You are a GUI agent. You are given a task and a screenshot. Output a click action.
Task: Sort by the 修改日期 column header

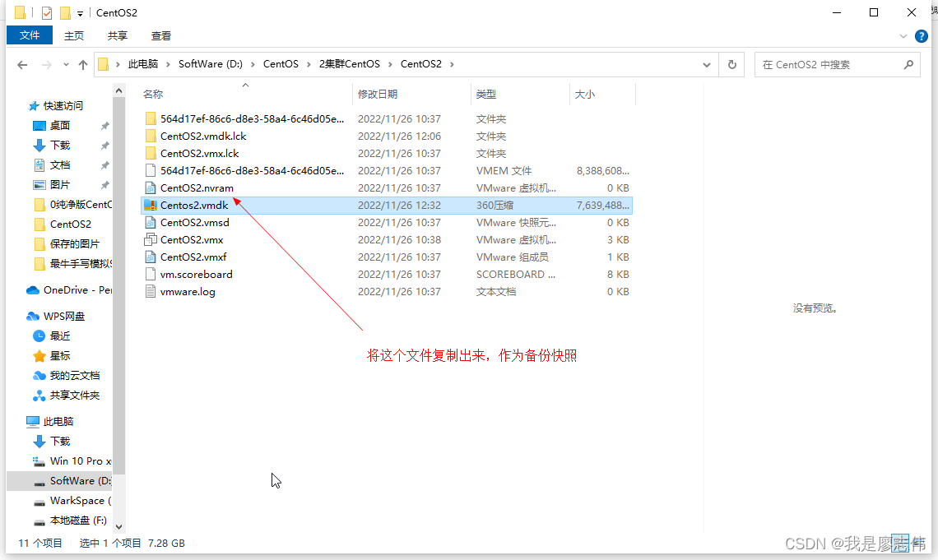[x=378, y=94]
